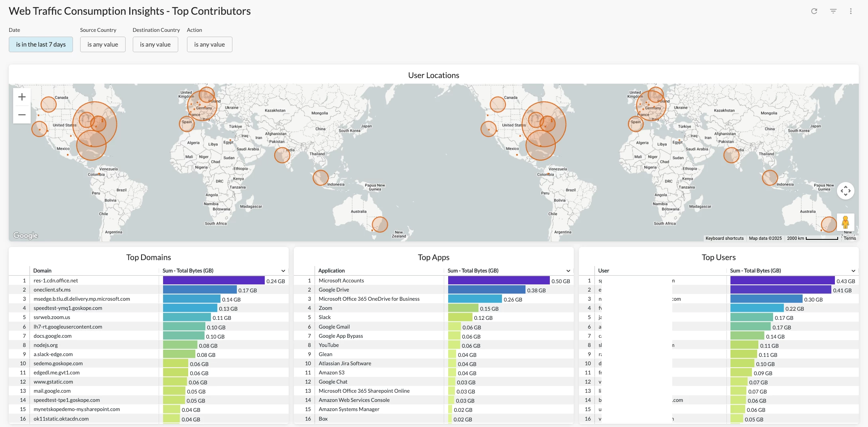Open the Google logo link on map
The image size is (868, 427).
(26, 235)
